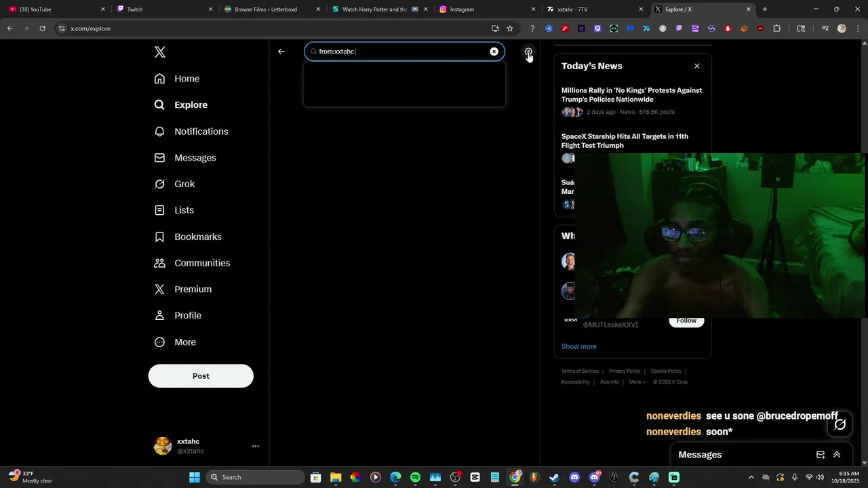868x488 pixels.
Task: Click the X logo in the sidebar
Action: coord(160,52)
